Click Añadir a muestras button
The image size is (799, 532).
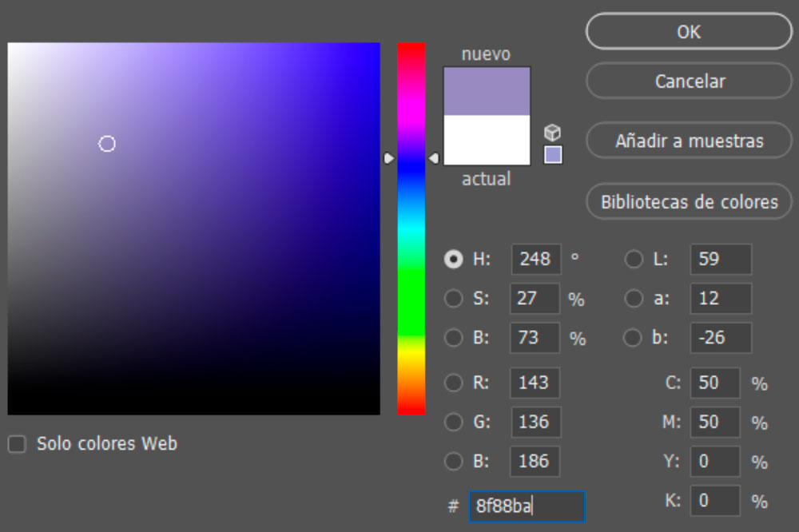coord(689,141)
